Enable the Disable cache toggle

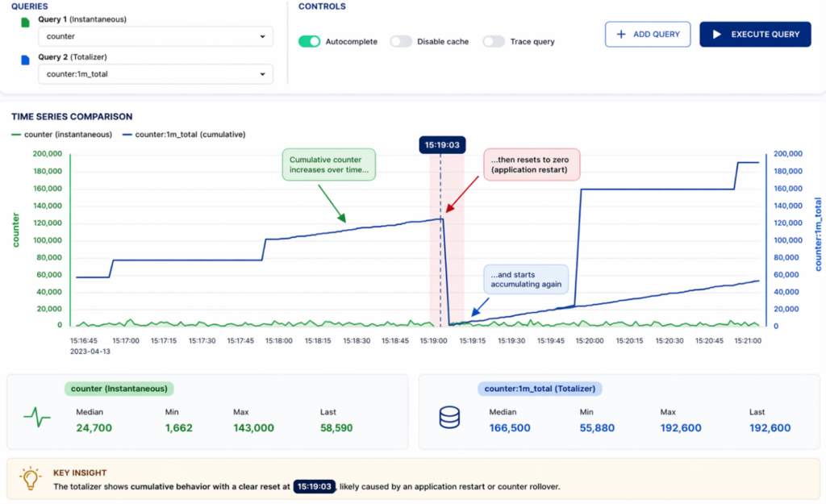tap(401, 41)
